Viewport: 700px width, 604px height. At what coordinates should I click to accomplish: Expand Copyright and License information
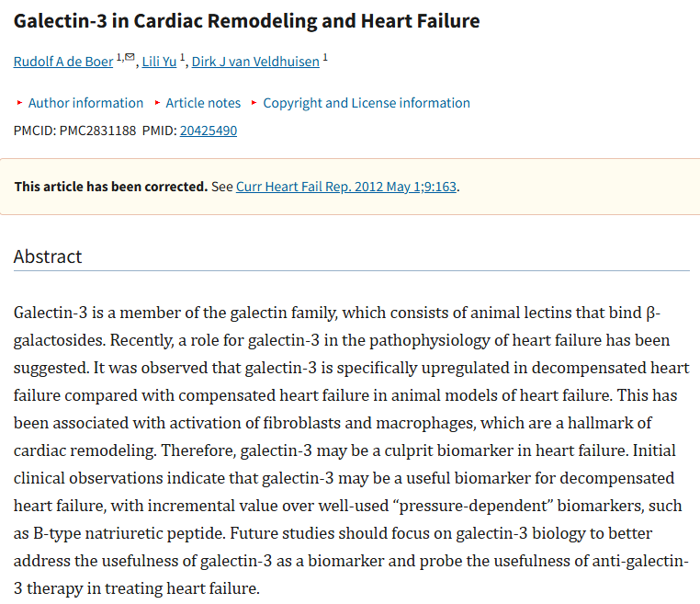[367, 103]
